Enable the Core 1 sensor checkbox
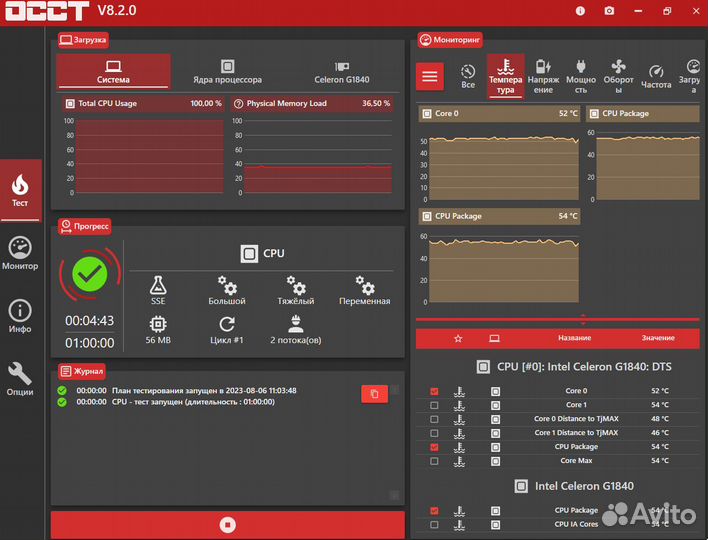The width and height of the screenshot is (708, 540). [434, 405]
